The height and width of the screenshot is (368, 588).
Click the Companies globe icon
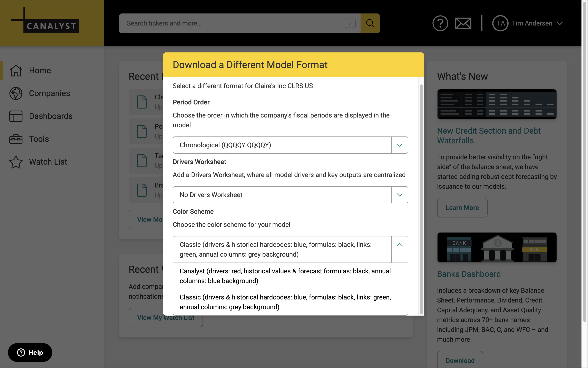[16, 93]
